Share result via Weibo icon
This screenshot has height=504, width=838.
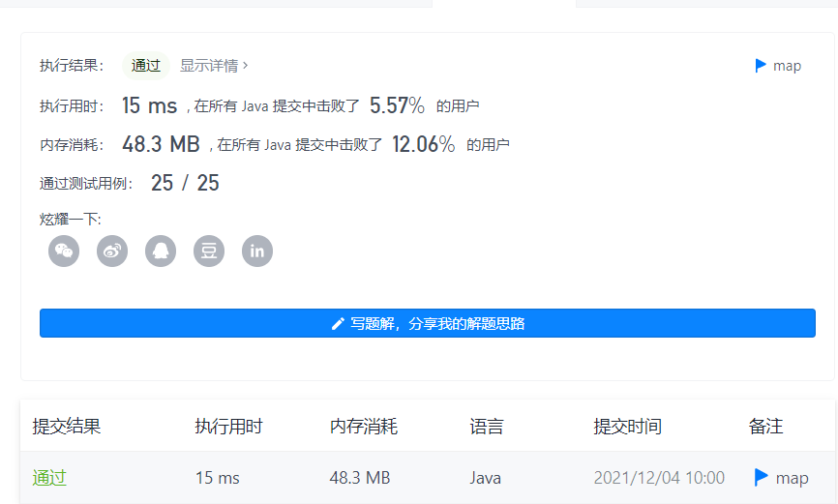112,251
